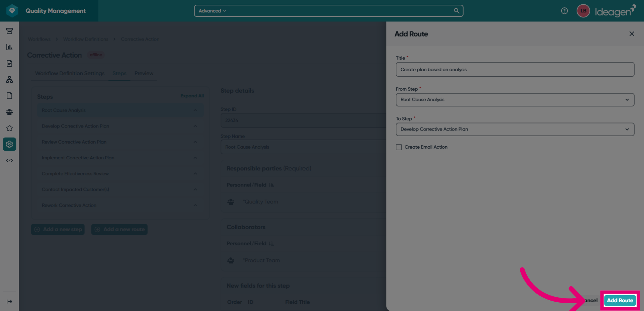Click sort icon beside Responsible parties Personnel/Field
Viewport: 644px width, 311px height.
point(271,185)
